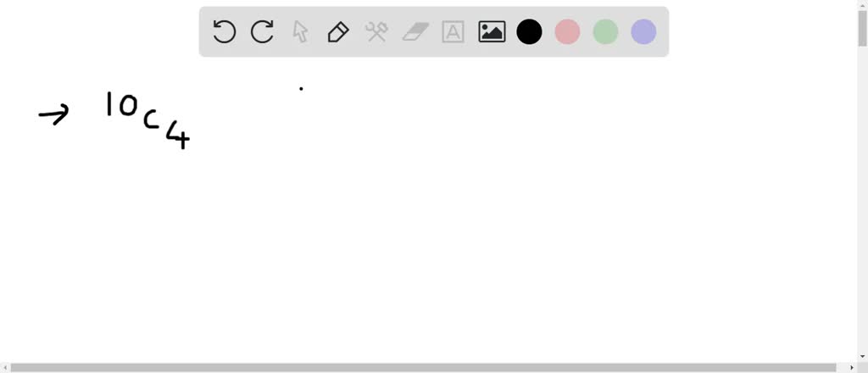Insert an image with picture icon
The width and height of the screenshot is (868, 373).
coord(492,32)
